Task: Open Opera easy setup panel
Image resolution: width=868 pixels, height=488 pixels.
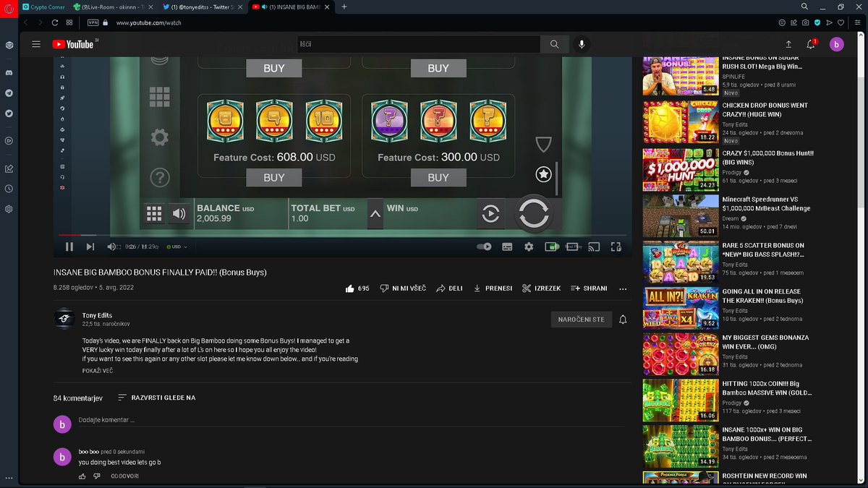Action: tap(856, 22)
